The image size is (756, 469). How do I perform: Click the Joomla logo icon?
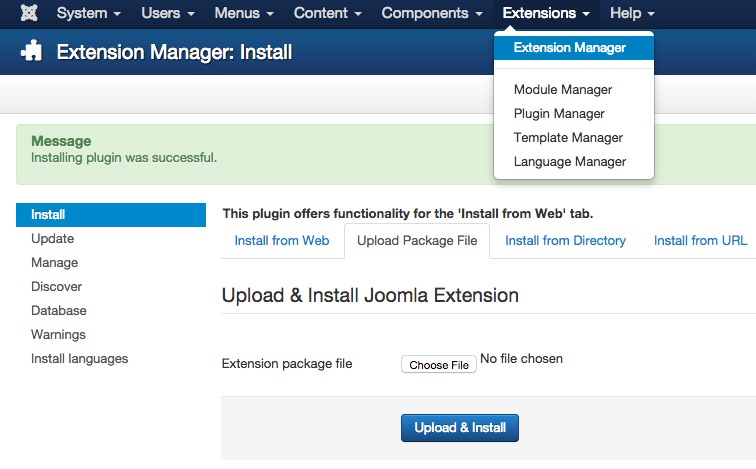[29, 14]
